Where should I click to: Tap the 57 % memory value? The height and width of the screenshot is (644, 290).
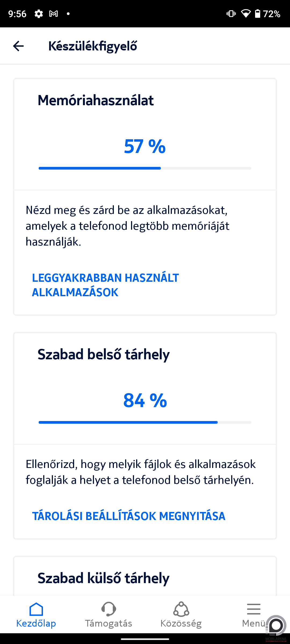click(x=145, y=147)
